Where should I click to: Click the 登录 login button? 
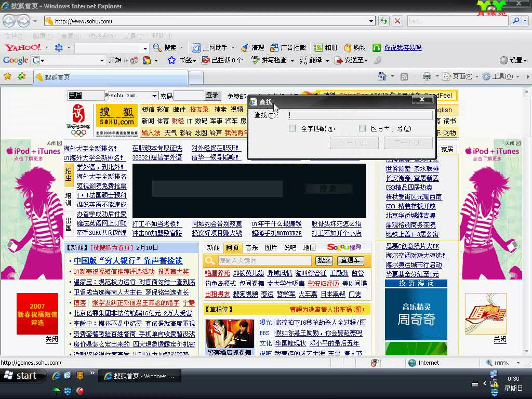212,96
